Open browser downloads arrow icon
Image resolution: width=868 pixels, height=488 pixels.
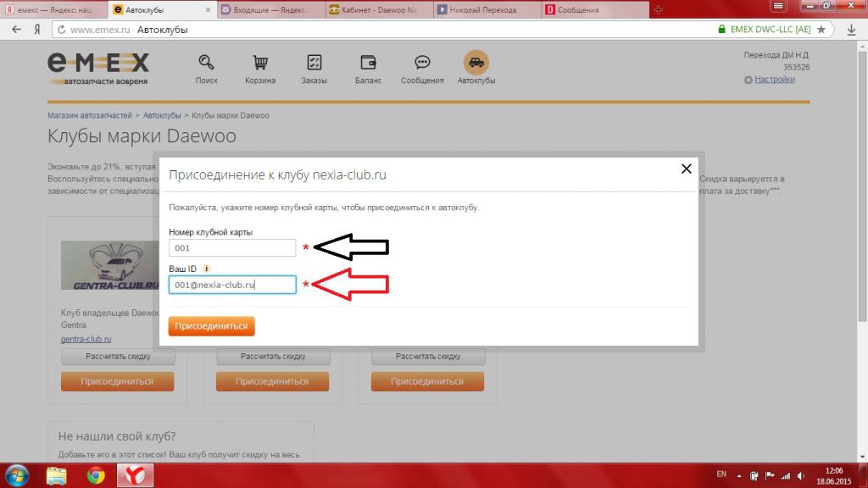click(851, 30)
